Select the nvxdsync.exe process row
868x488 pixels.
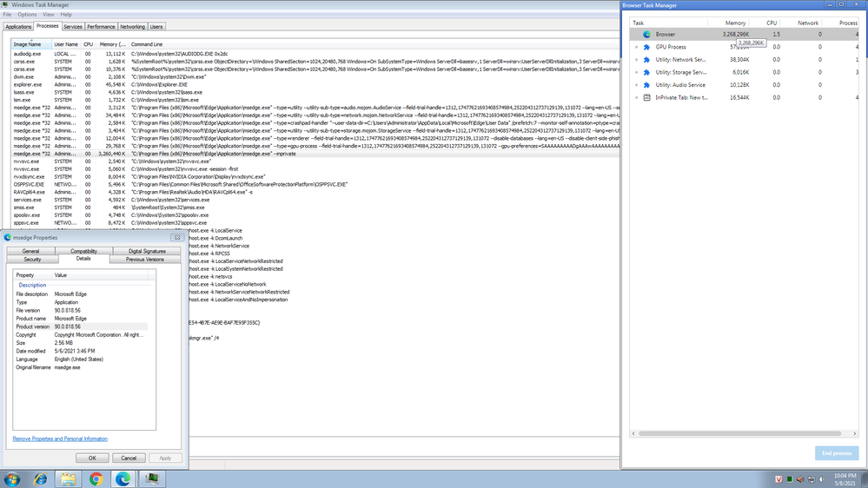[315, 176]
